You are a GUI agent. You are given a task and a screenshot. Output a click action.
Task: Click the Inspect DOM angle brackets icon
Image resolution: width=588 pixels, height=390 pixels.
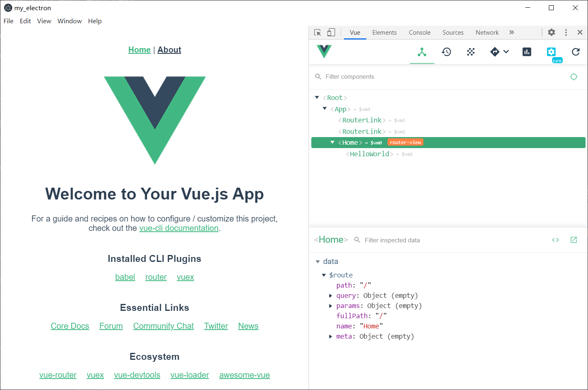[555, 240]
